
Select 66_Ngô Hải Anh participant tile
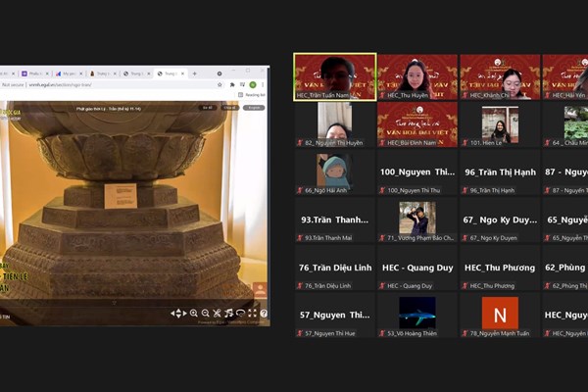(x=334, y=172)
